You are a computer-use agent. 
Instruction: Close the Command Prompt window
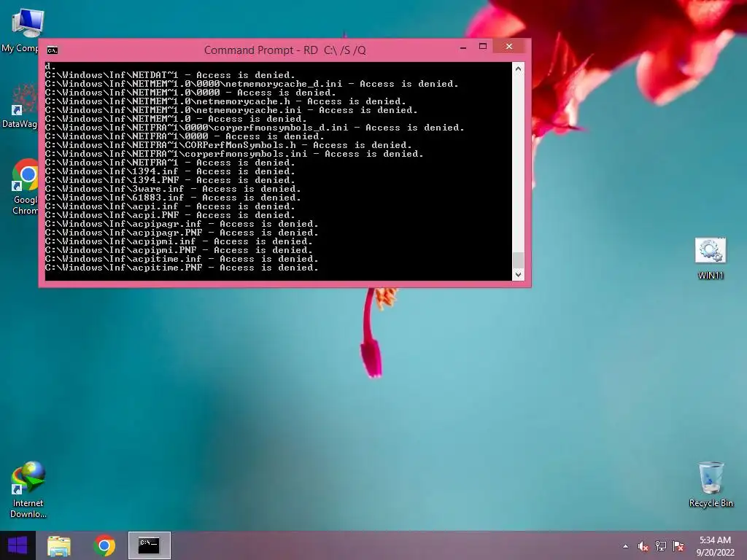pos(509,46)
